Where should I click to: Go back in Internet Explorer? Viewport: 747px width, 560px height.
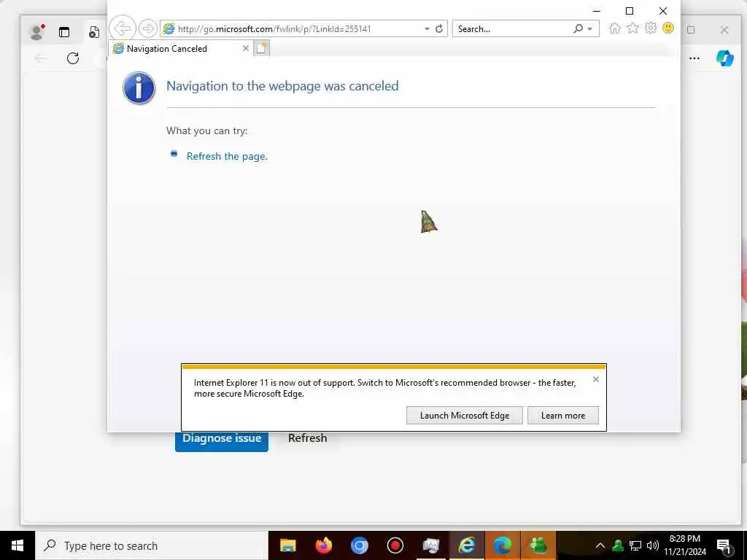point(123,28)
